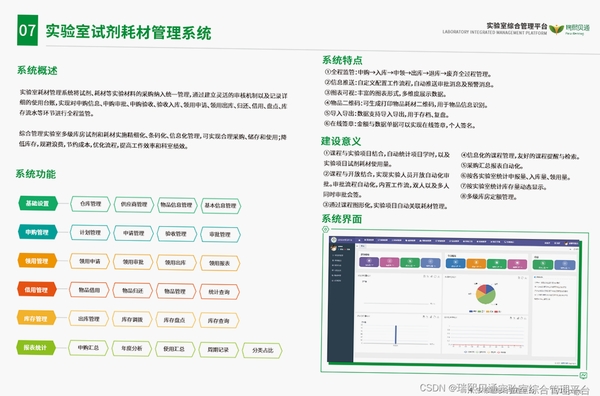
Task: Open the 出库管理 function box
Action: 89,319
